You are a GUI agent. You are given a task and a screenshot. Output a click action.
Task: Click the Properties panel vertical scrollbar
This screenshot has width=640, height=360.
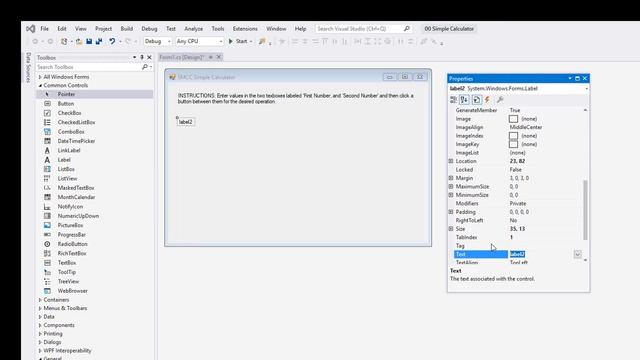585,210
